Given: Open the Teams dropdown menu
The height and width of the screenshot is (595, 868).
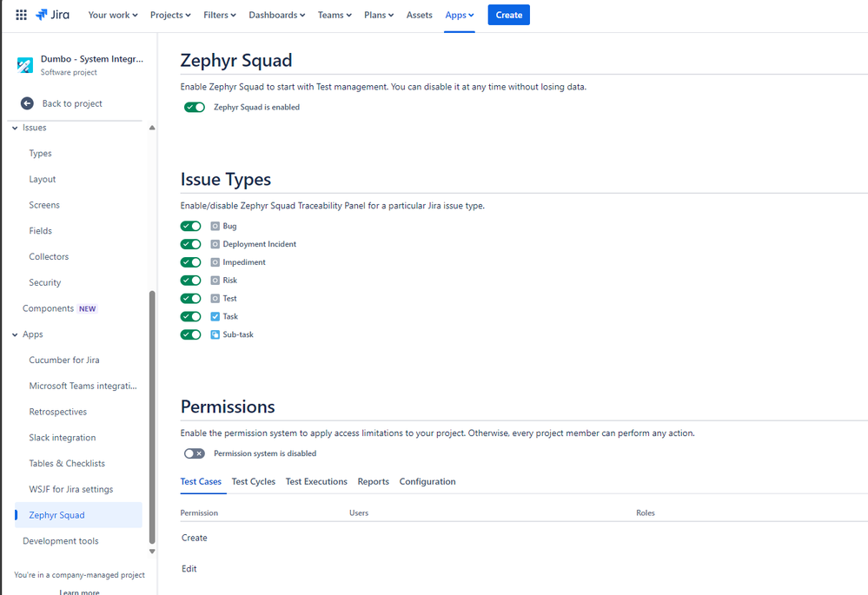Looking at the screenshot, I should 335,15.
